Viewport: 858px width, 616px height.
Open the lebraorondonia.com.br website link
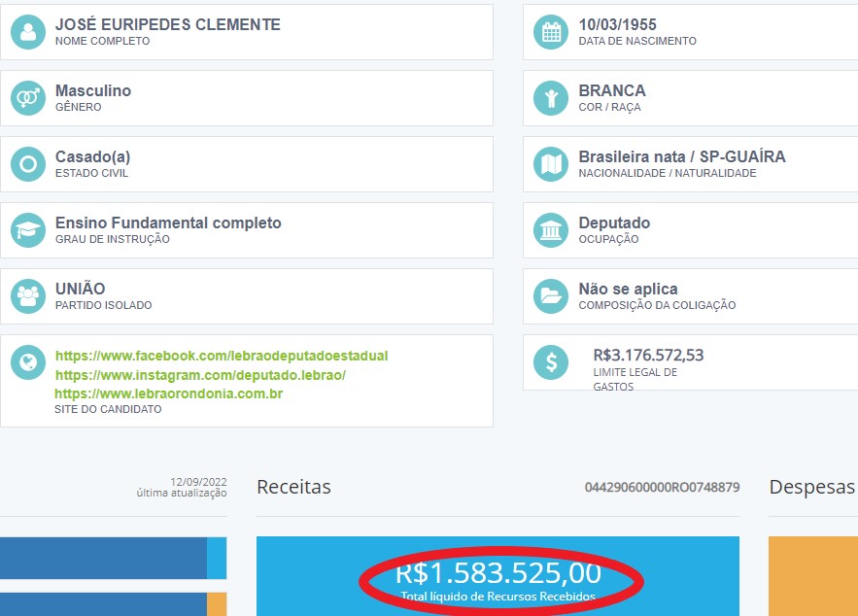[x=168, y=394]
